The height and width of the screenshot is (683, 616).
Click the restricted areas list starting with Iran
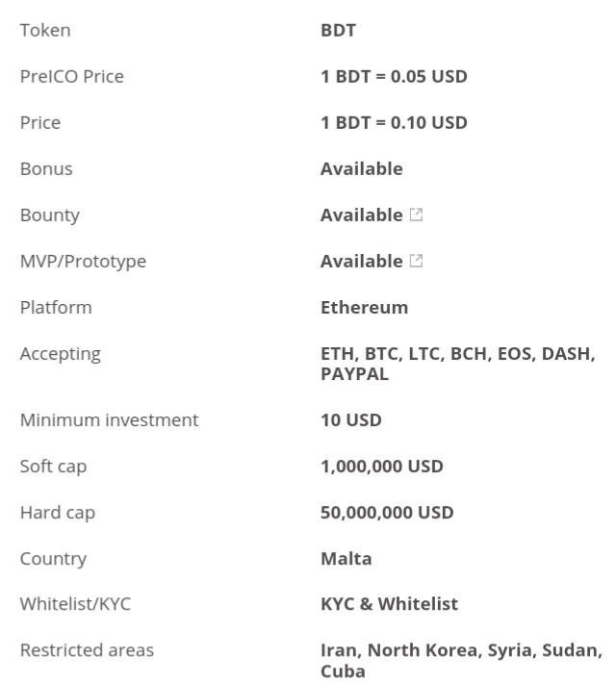(461, 660)
